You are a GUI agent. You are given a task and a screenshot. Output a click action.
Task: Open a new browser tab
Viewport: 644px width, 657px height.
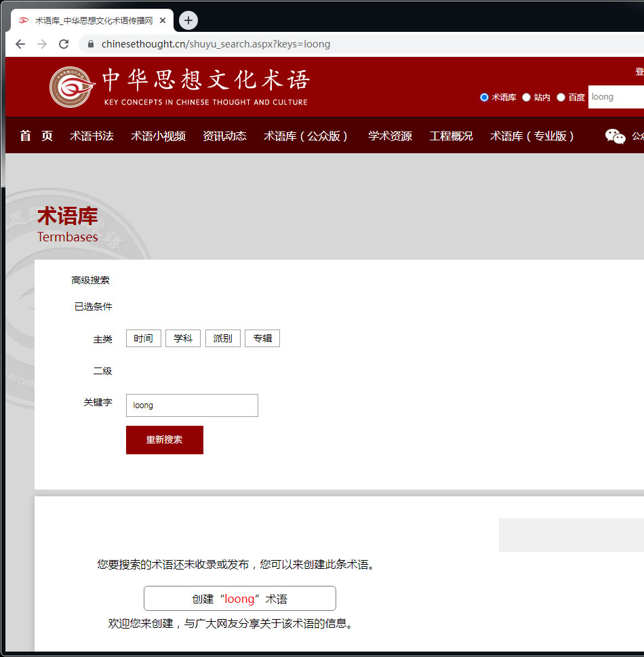(x=188, y=20)
